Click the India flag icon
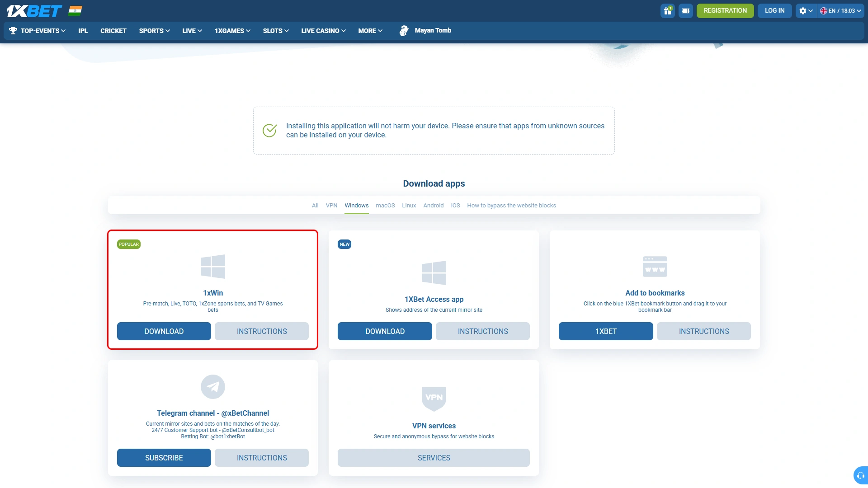The image size is (868, 488). tap(75, 11)
